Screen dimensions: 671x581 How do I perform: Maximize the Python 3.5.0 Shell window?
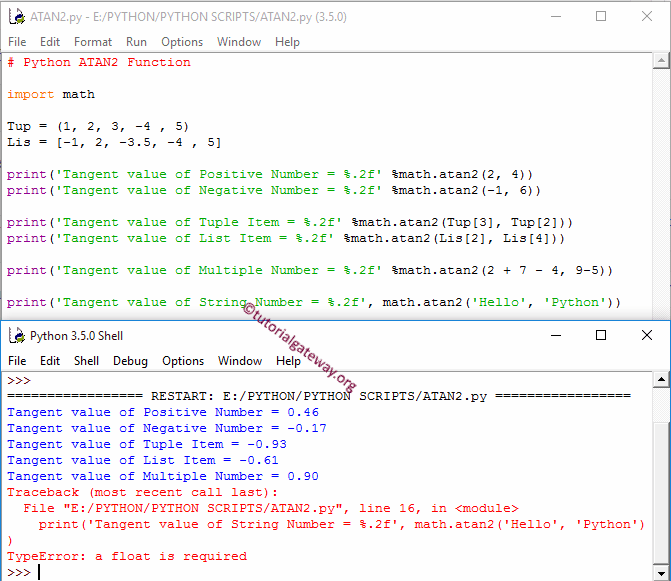pos(601,335)
